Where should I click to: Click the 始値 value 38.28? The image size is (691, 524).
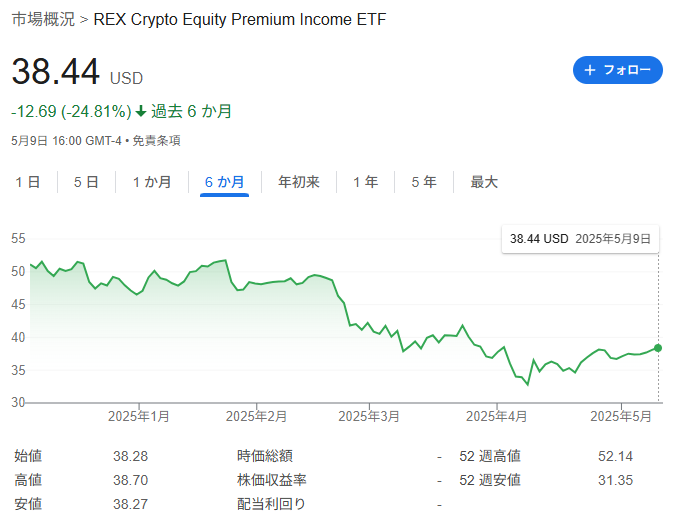click(130, 456)
